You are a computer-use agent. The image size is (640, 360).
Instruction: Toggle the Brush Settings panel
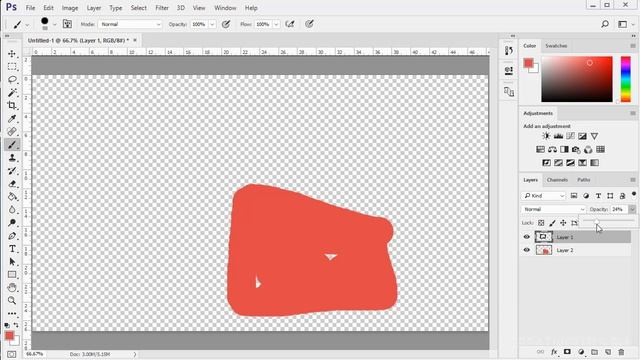67,24
